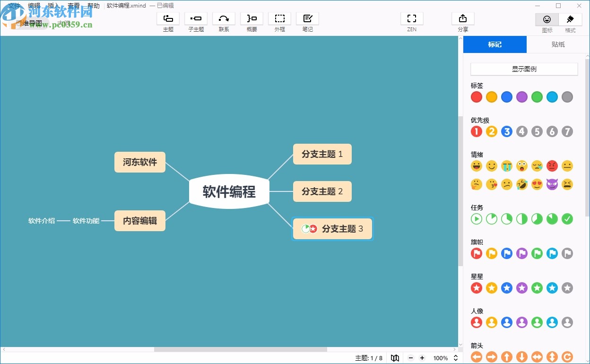The height and width of the screenshot is (364, 590).
Task: Apply the red flag marker
Action: [x=476, y=253]
